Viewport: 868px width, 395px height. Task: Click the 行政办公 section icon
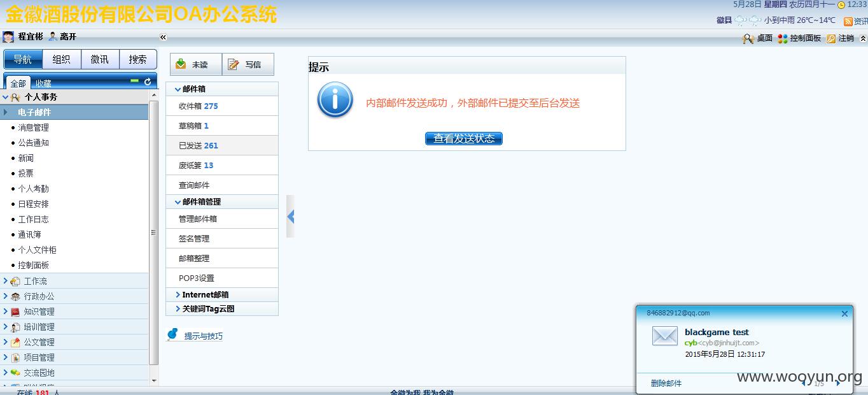pyautogui.click(x=15, y=296)
